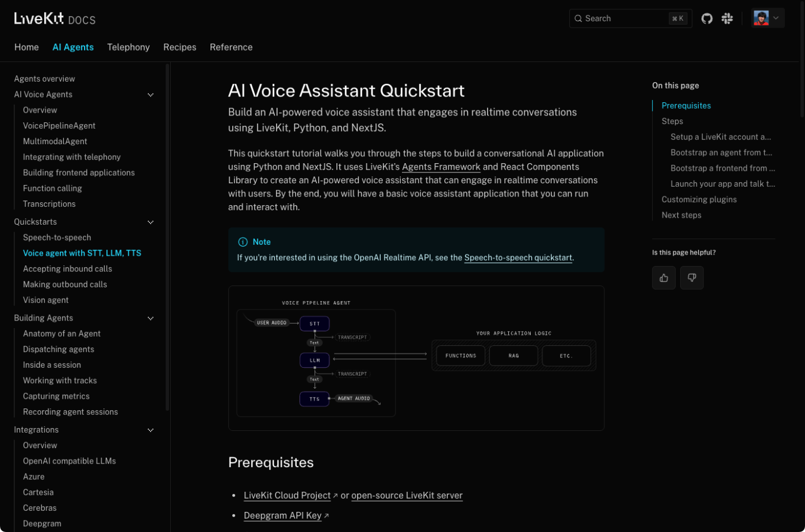Open Cartesia integration page

click(39, 492)
